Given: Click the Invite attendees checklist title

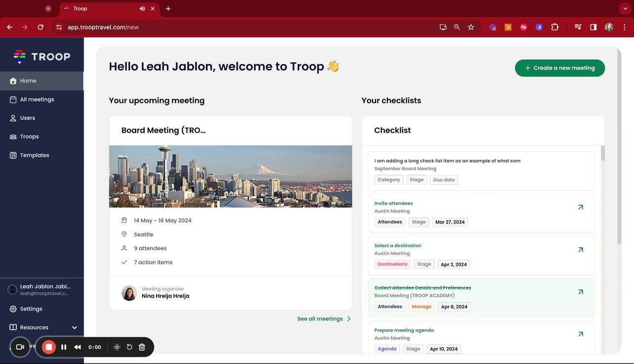Looking at the screenshot, I should (393, 203).
